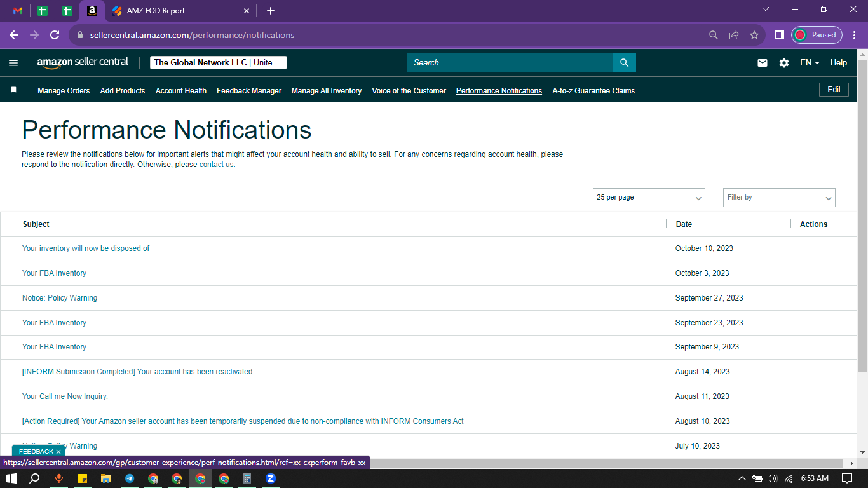Click the page's vertical scrollbar
Image resolution: width=868 pixels, height=488 pixels.
[x=862, y=216]
